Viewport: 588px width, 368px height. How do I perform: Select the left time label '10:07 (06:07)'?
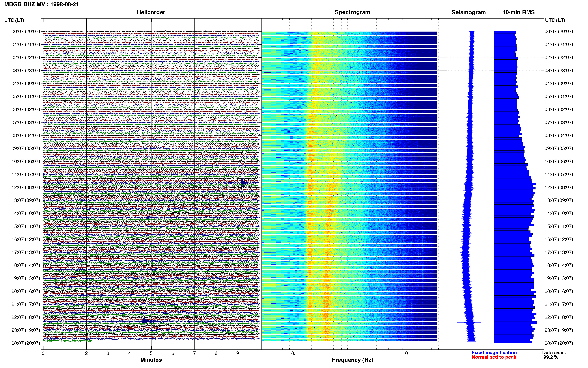pyautogui.click(x=26, y=161)
